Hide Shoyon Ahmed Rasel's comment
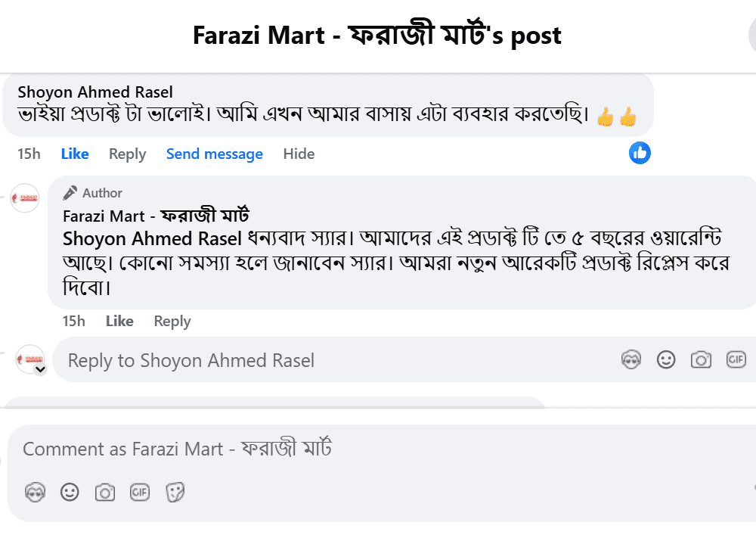 coord(299,154)
